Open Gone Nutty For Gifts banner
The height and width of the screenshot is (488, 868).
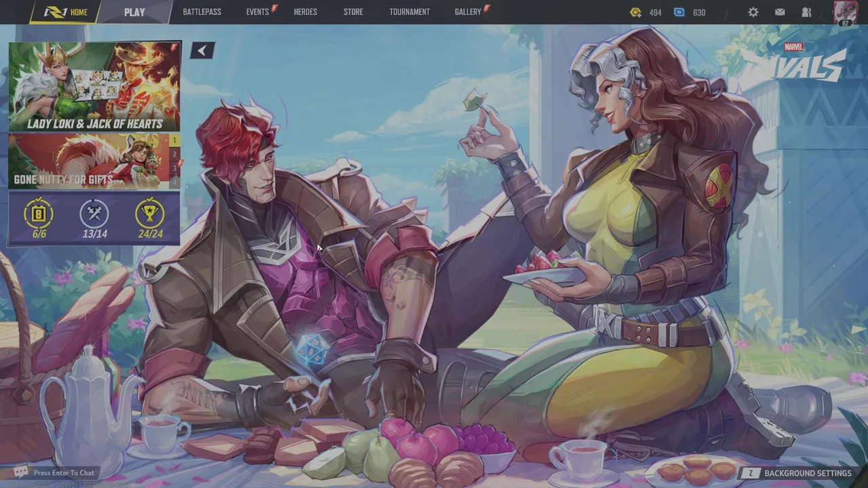tap(88, 161)
